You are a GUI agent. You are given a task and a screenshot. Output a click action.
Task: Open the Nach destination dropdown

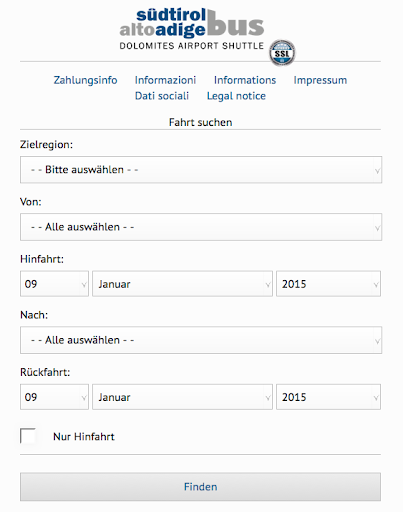click(x=201, y=340)
